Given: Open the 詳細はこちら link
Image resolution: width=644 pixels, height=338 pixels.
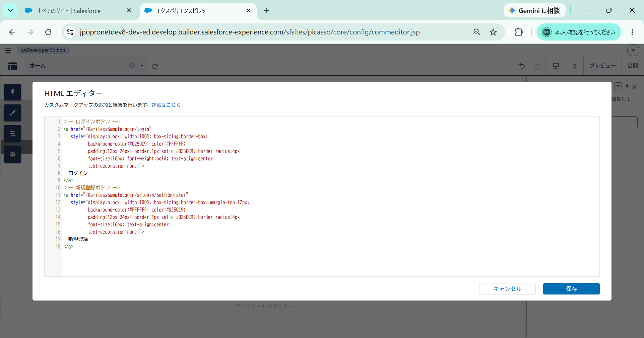Looking at the screenshot, I should point(166,105).
